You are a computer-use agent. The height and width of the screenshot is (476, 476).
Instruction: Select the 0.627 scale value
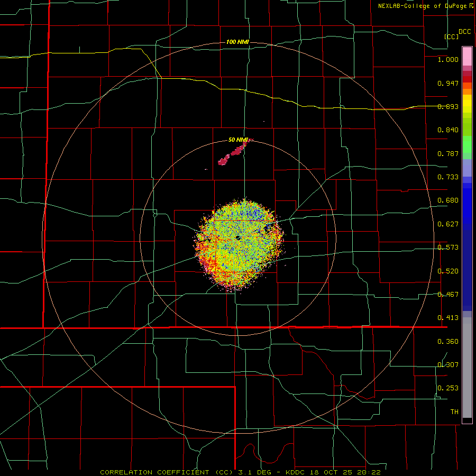click(x=448, y=224)
